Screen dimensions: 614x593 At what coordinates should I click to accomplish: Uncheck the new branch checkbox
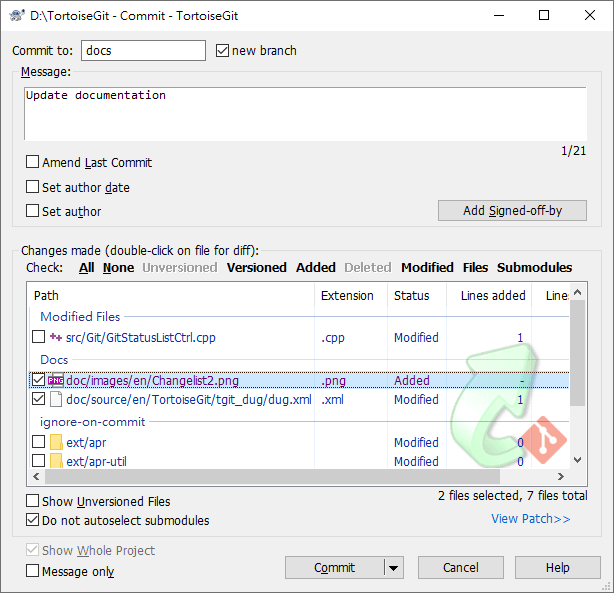222,51
